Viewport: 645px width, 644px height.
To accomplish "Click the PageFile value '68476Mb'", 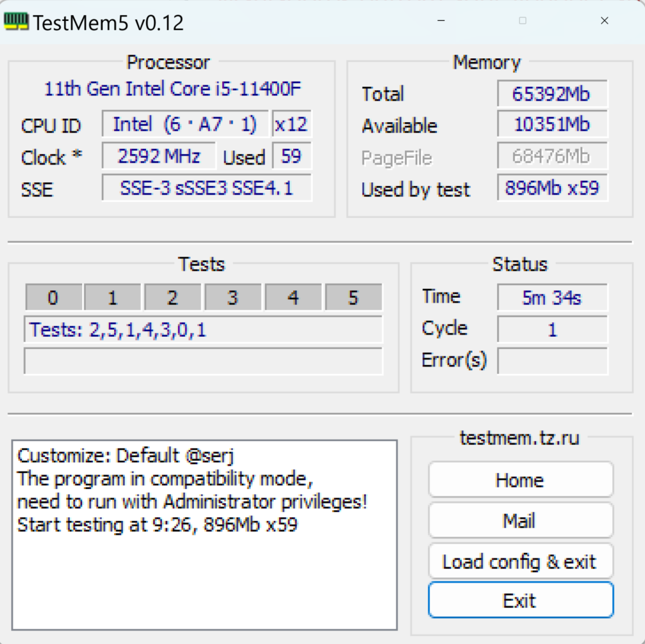I will tap(552, 156).
